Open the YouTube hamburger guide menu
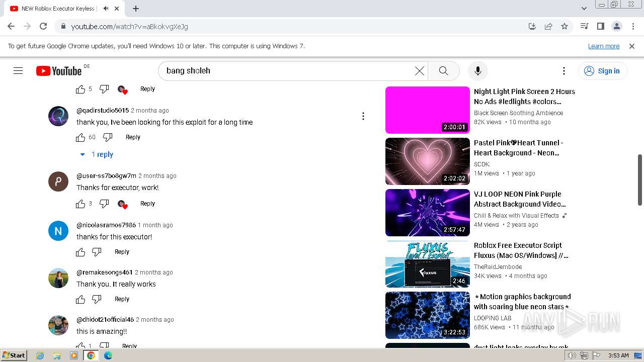This screenshot has width=644, height=362. [x=18, y=71]
